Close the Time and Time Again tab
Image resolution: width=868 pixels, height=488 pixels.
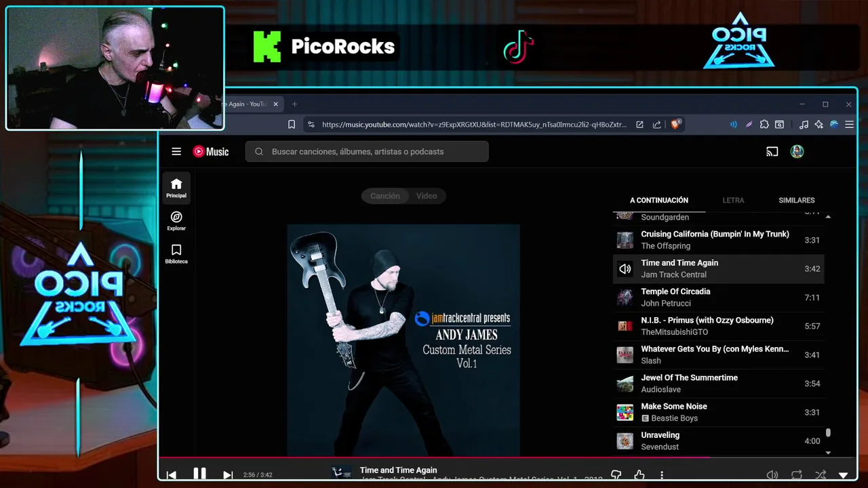(x=276, y=104)
